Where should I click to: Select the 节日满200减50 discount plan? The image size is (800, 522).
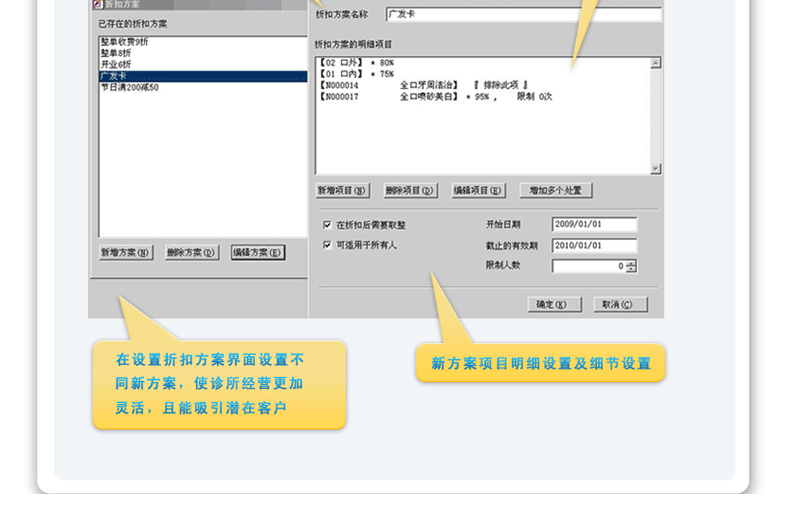click(130, 87)
